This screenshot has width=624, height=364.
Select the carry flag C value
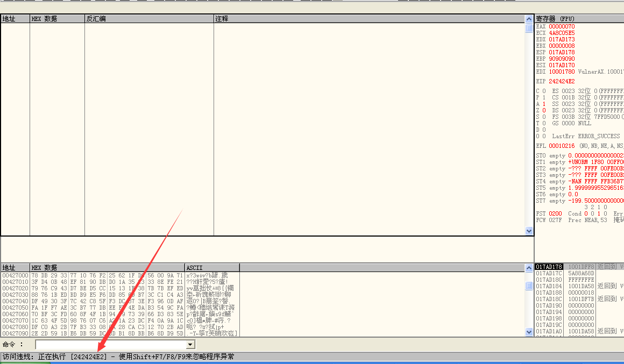544,91
